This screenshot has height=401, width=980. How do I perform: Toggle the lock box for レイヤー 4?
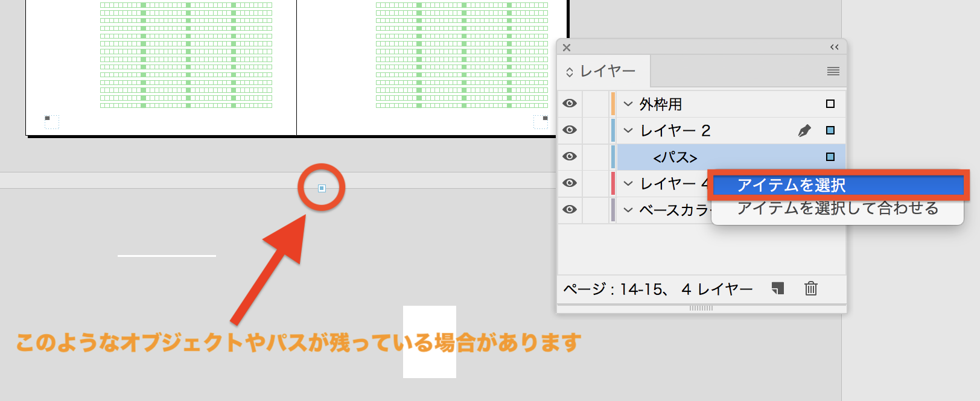pos(596,183)
